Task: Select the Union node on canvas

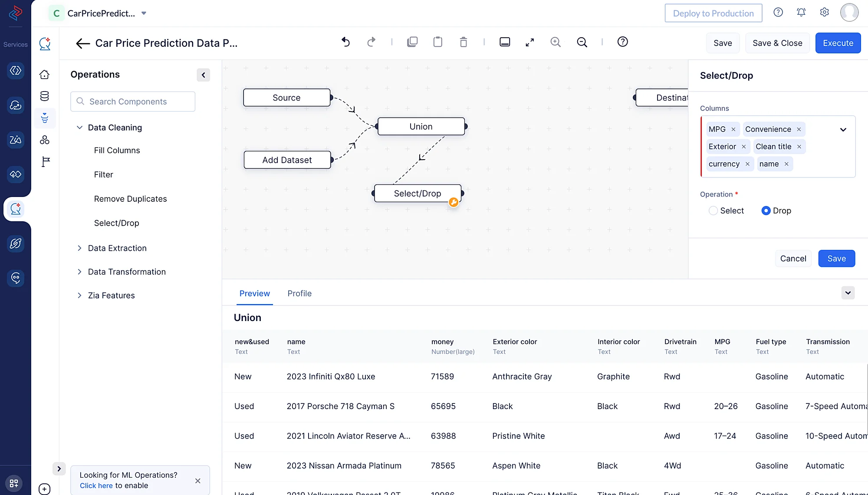Action: (421, 126)
